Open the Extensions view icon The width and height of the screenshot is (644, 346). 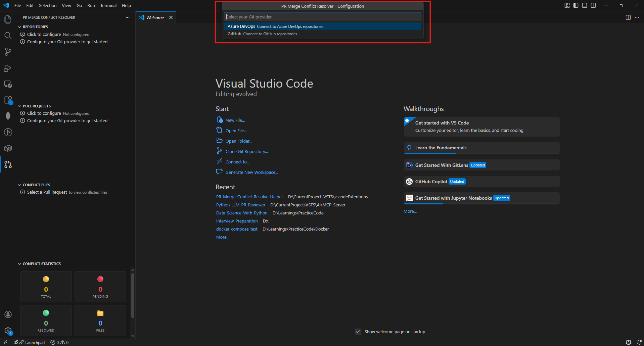pyautogui.click(x=8, y=100)
